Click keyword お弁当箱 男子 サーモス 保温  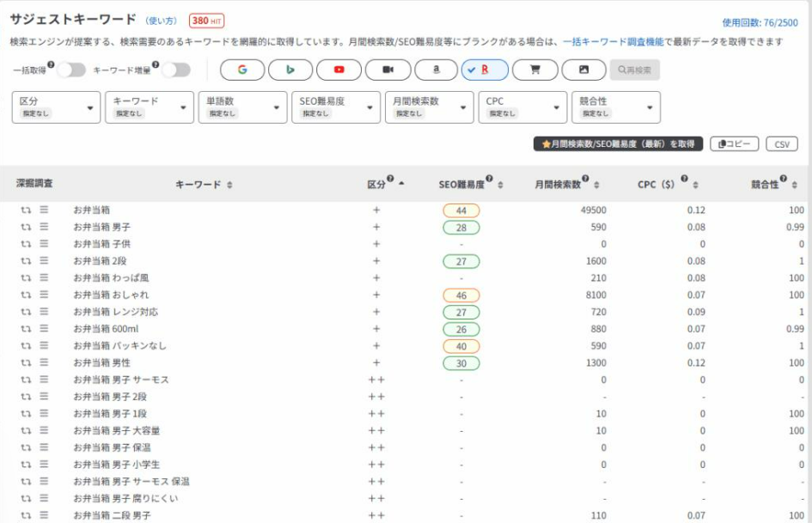tap(131, 482)
